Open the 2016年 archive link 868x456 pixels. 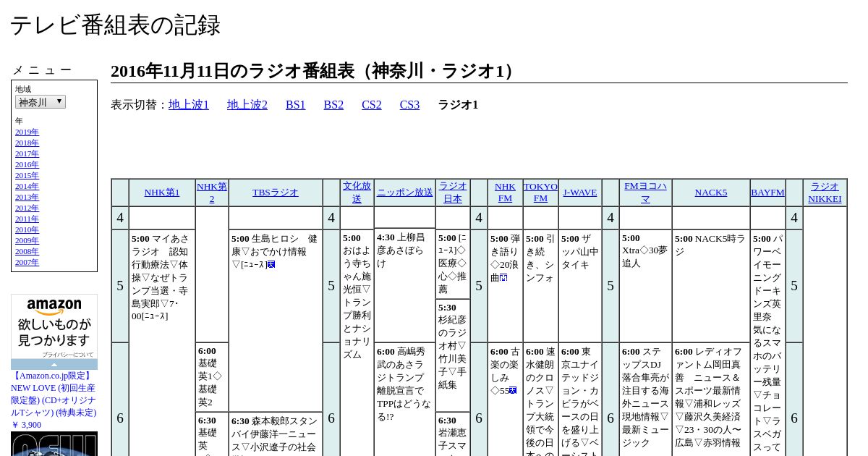click(x=27, y=164)
